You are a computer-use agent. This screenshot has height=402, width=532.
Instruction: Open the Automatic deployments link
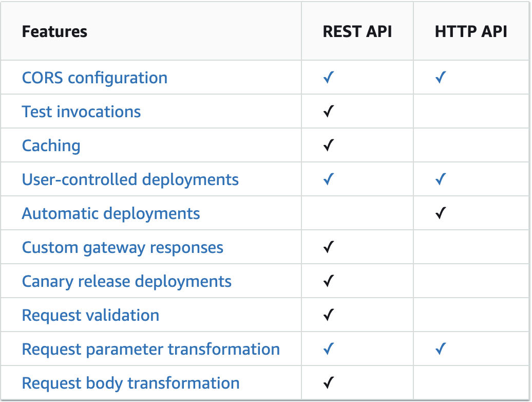(111, 214)
